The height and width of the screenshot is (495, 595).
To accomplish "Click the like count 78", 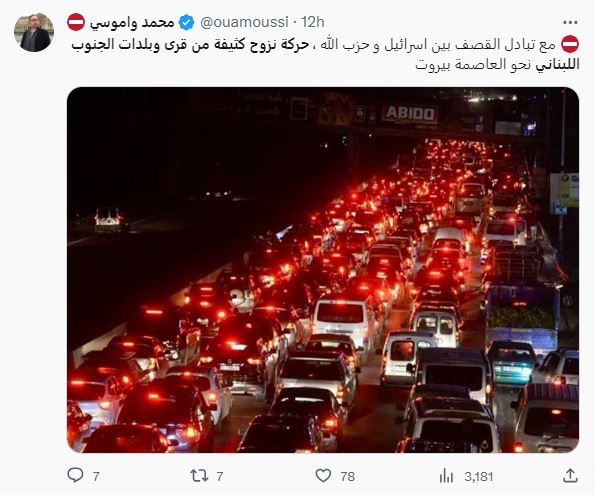I will coord(348,476).
